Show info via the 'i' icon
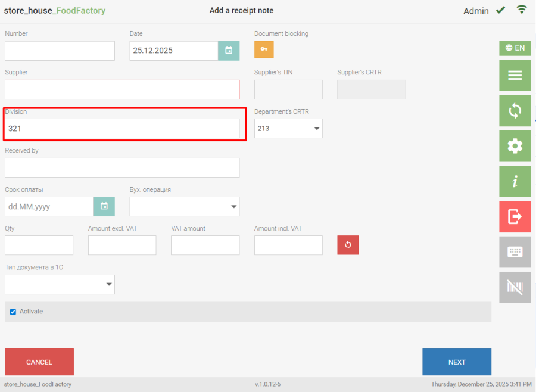The image size is (536, 392). point(515,181)
